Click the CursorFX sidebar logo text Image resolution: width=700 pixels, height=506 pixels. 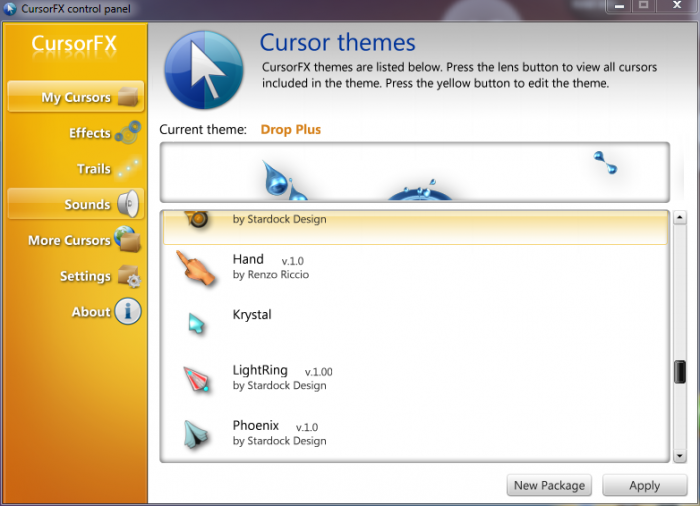click(x=74, y=44)
